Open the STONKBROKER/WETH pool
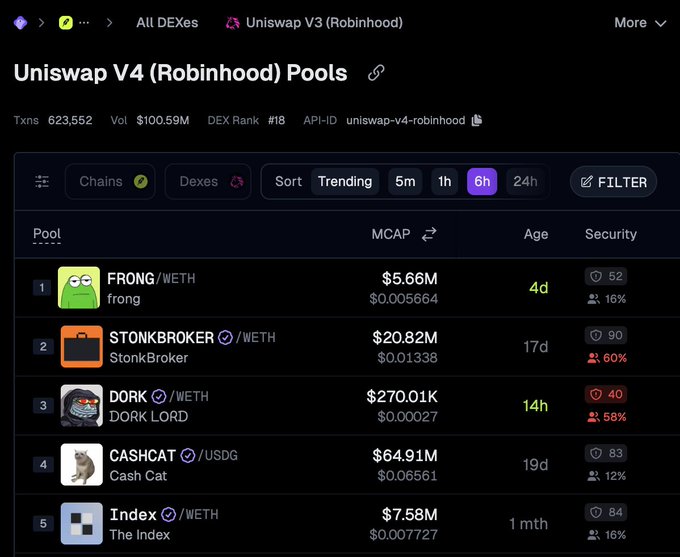 pyautogui.click(x=192, y=337)
